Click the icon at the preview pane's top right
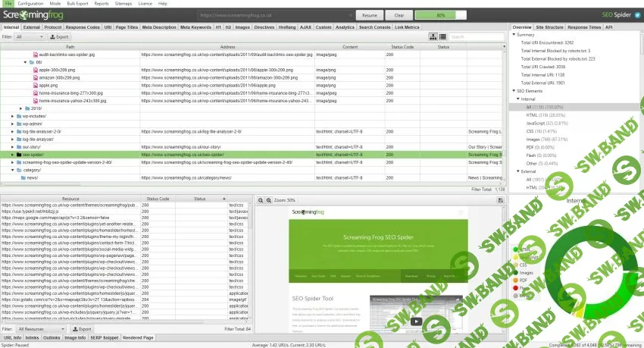The image size is (644, 348). (500, 200)
